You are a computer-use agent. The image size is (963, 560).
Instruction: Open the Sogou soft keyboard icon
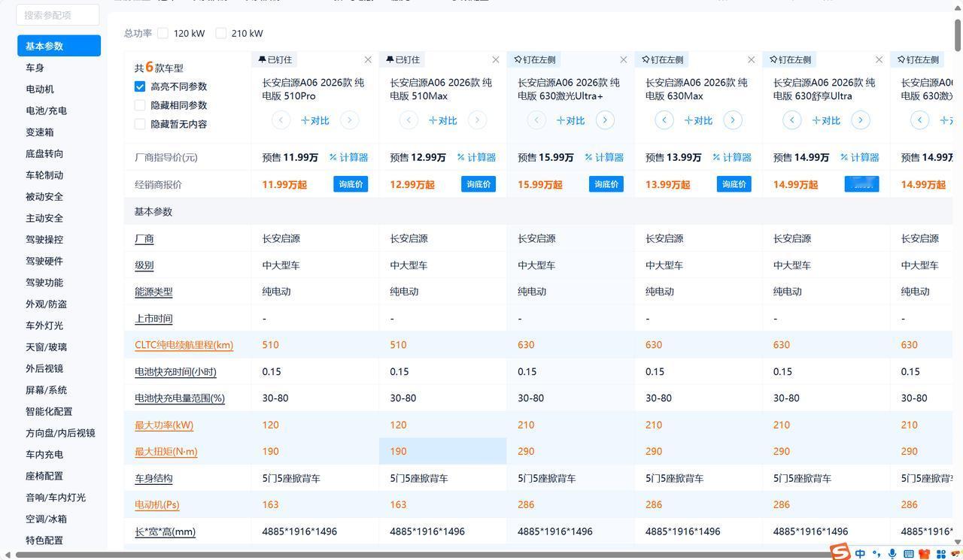click(909, 554)
